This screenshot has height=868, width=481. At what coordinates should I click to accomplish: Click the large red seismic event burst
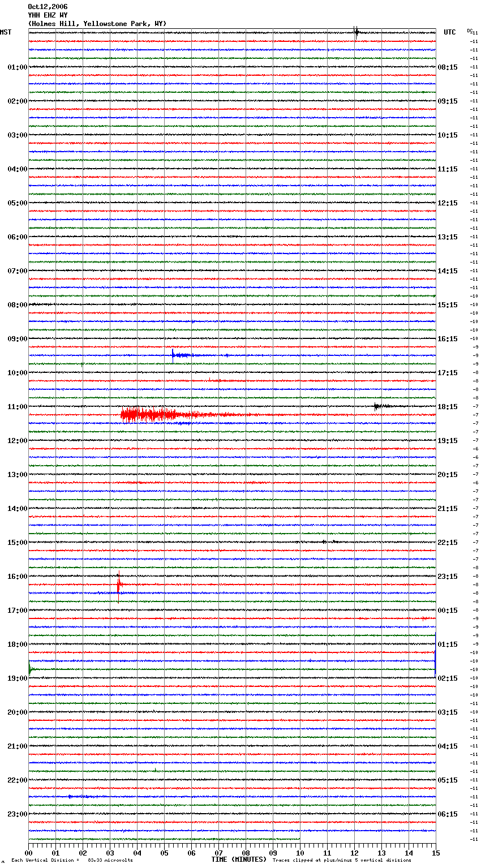[x=148, y=415]
